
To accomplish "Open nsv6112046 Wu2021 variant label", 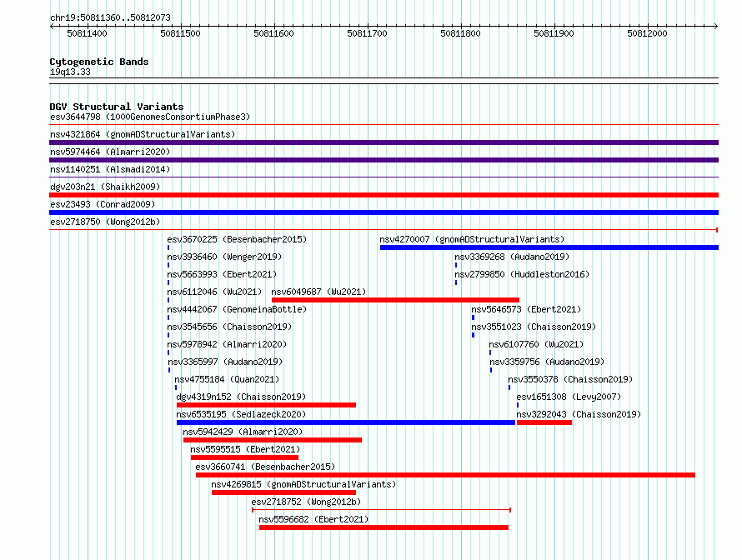I will click(x=214, y=292).
